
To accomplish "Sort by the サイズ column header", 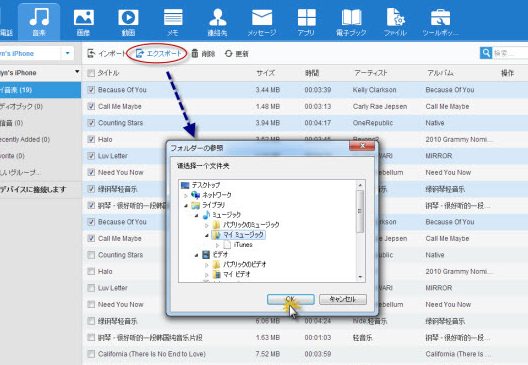I will coord(266,73).
